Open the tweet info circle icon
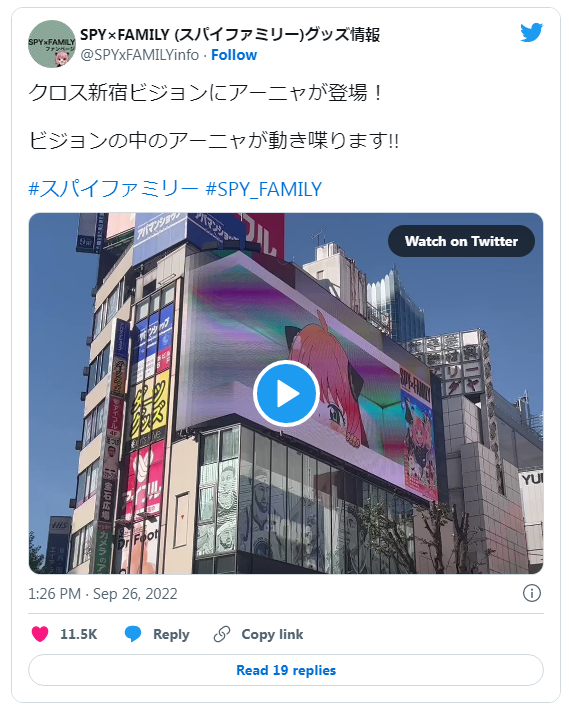This screenshot has width=569, height=710. click(531, 593)
